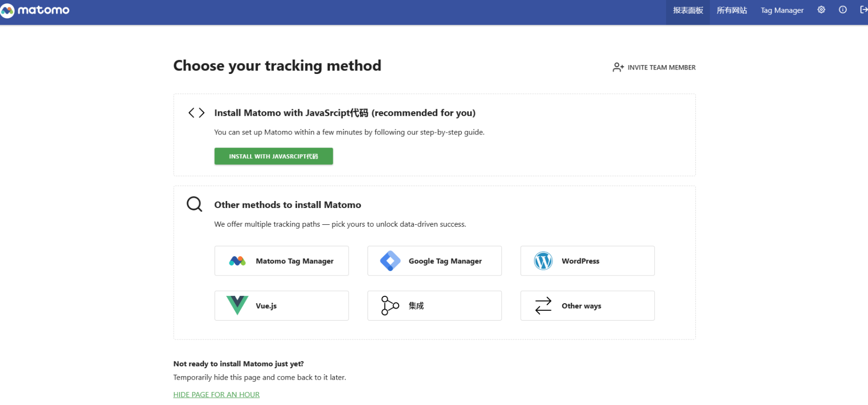Open the 所有网站 all websites menu
Screen dimensions: 868x405
pyautogui.click(x=732, y=10)
